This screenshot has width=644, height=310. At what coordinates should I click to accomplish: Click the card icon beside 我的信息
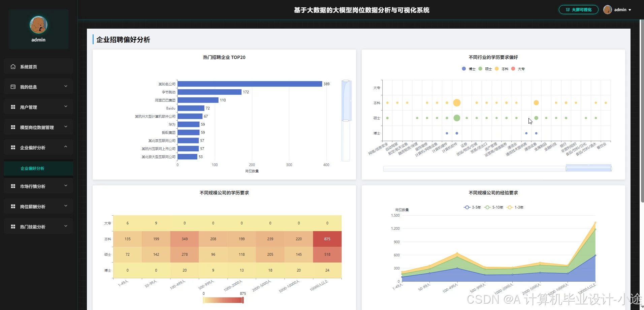13,87
